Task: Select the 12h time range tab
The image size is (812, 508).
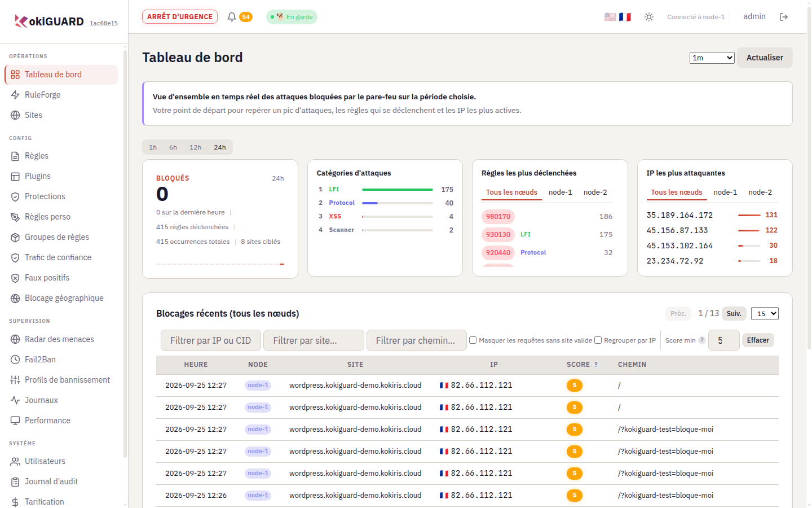Action: click(x=196, y=147)
